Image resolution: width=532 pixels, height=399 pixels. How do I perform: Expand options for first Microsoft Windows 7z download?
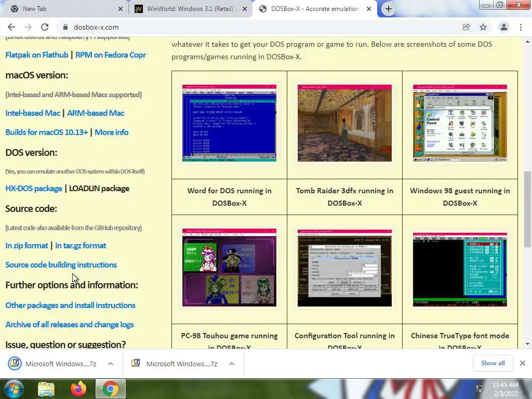(x=111, y=364)
